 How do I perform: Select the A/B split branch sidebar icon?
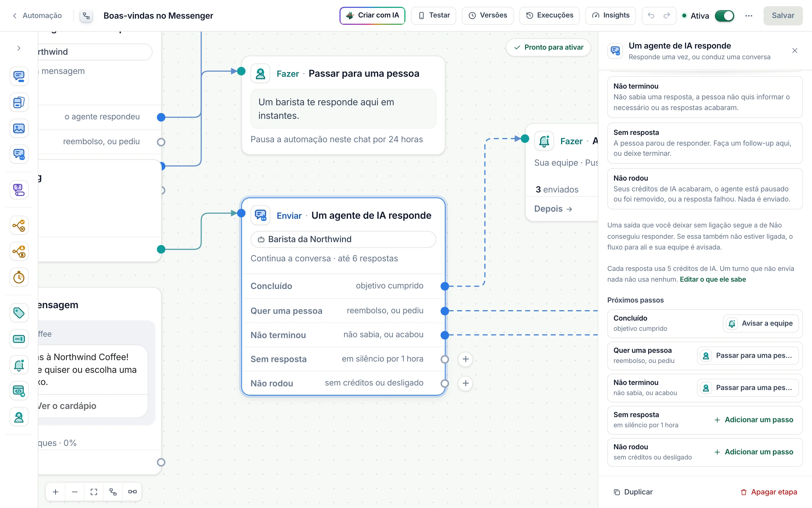tap(19, 251)
